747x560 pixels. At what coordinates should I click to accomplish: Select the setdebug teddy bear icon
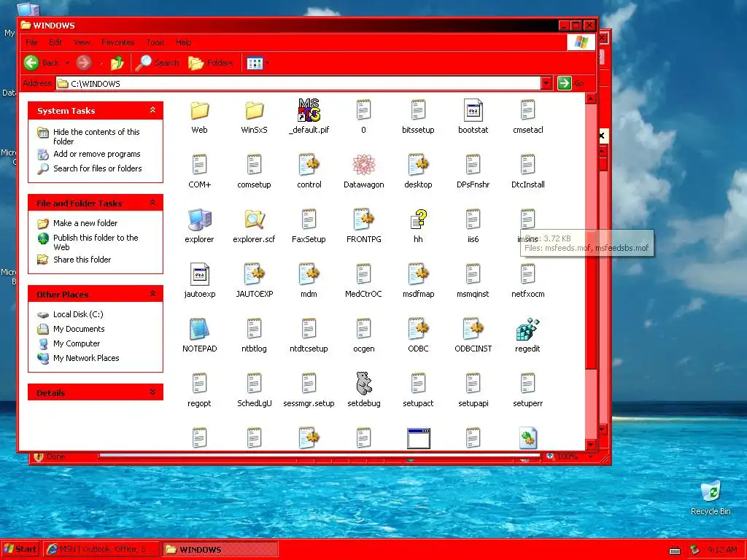pyautogui.click(x=363, y=384)
